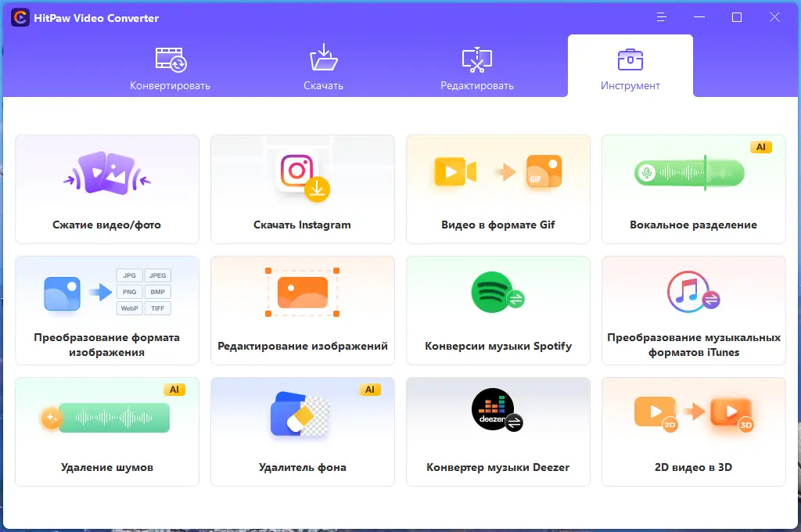Go to the Редактировать tab
This screenshot has height=532, width=801.
pos(477,69)
